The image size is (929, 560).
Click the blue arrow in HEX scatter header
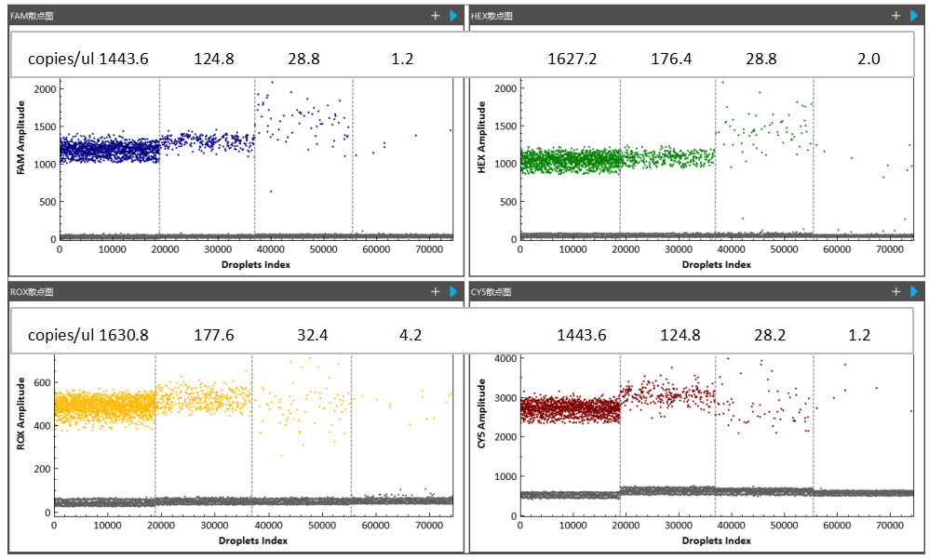tap(914, 16)
